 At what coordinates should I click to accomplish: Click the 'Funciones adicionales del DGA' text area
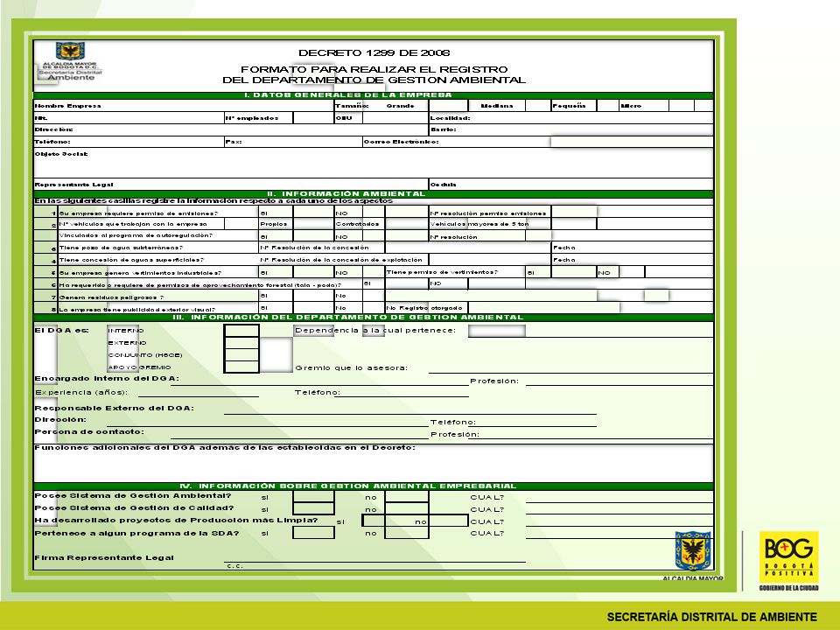click(x=374, y=462)
